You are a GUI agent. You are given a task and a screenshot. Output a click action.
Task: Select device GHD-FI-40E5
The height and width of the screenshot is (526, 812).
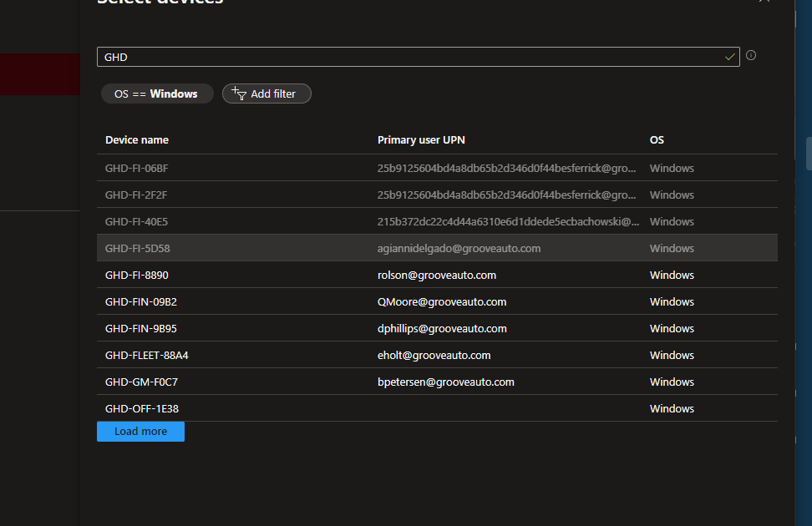tap(437, 221)
